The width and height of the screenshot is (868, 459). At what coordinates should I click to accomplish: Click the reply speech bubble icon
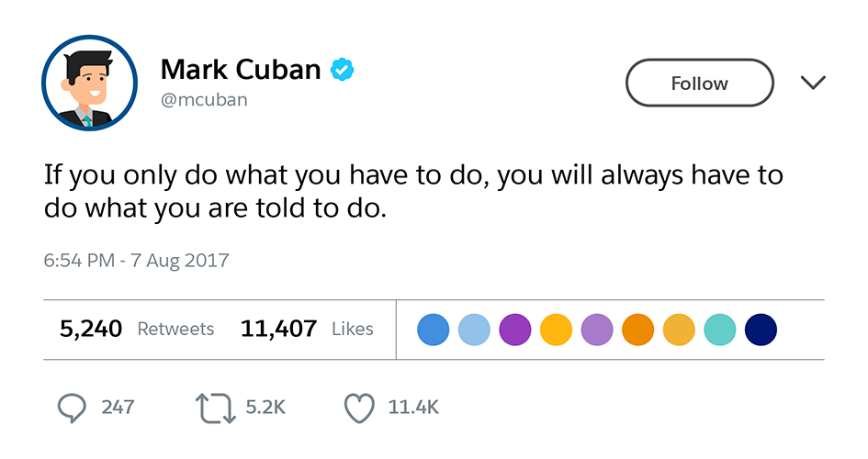pos(72,407)
